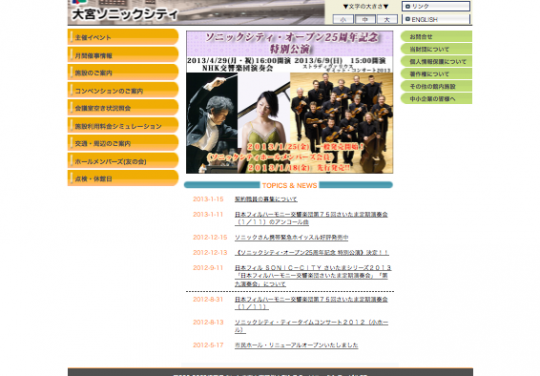Click the 大宮ソニックシティ site logo
Screen dimensions: 540x376
pos(125,14)
